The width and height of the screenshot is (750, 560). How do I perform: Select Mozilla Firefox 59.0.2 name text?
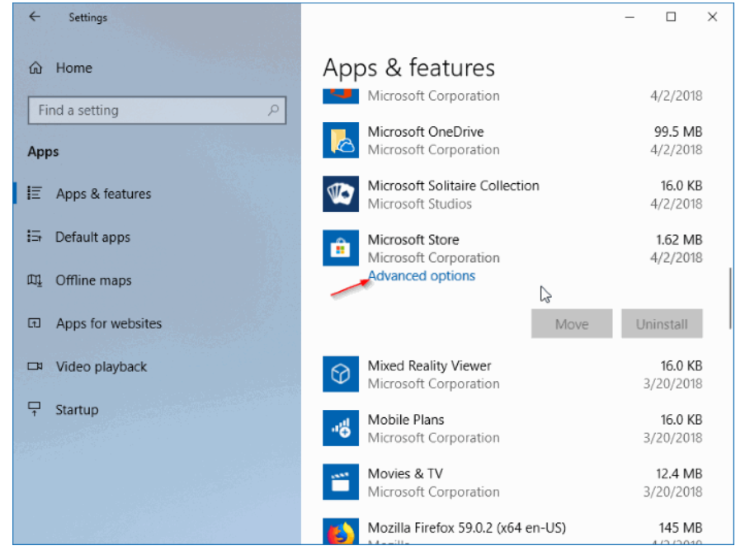pos(467,528)
